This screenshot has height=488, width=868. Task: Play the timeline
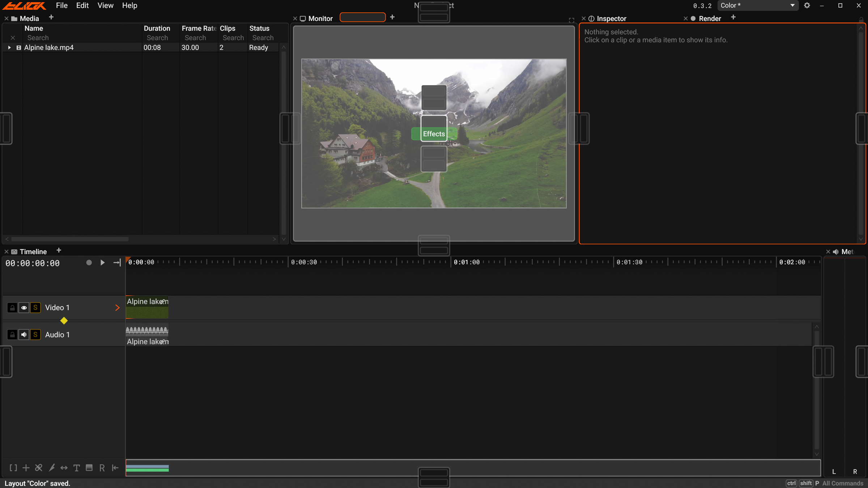pyautogui.click(x=102, y=262)
